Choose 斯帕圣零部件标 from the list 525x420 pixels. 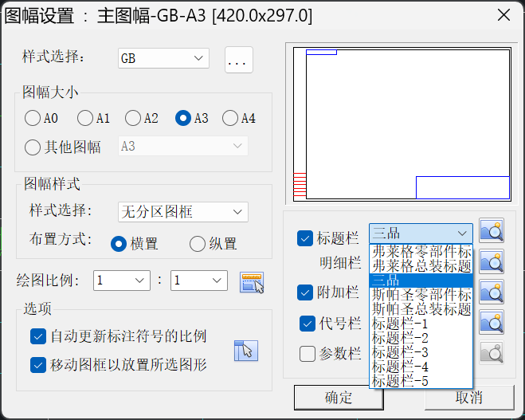421,295
